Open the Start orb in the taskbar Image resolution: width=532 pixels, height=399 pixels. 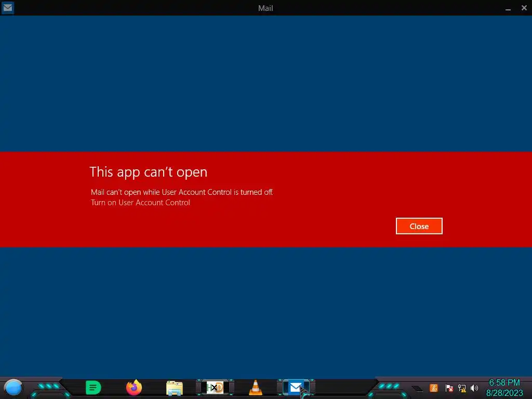click(x=14, y=388)
